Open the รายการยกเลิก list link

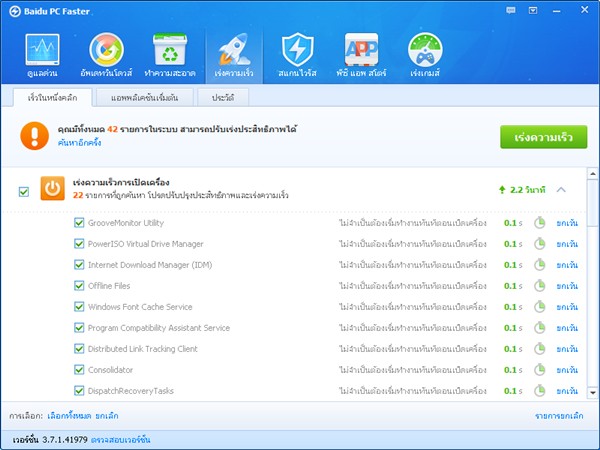tap(559, 416)
